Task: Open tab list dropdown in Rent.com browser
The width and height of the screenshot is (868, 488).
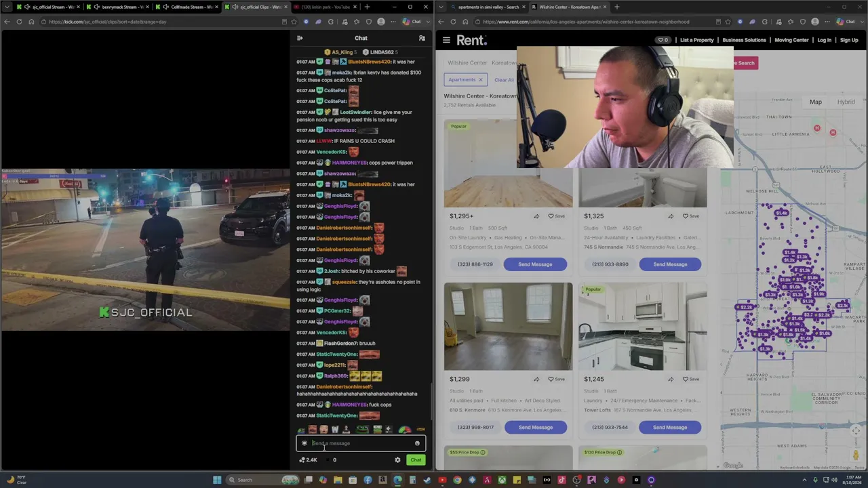Action: (441, 7)
